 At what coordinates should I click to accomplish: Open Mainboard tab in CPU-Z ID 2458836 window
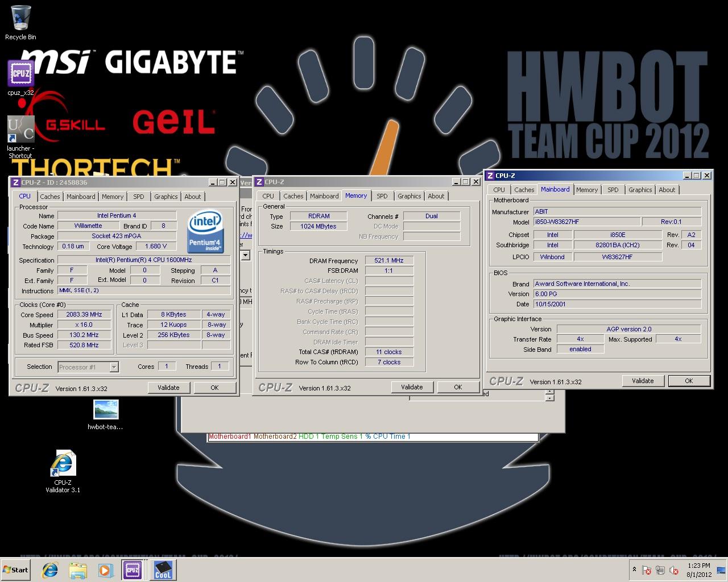point(81,197)
